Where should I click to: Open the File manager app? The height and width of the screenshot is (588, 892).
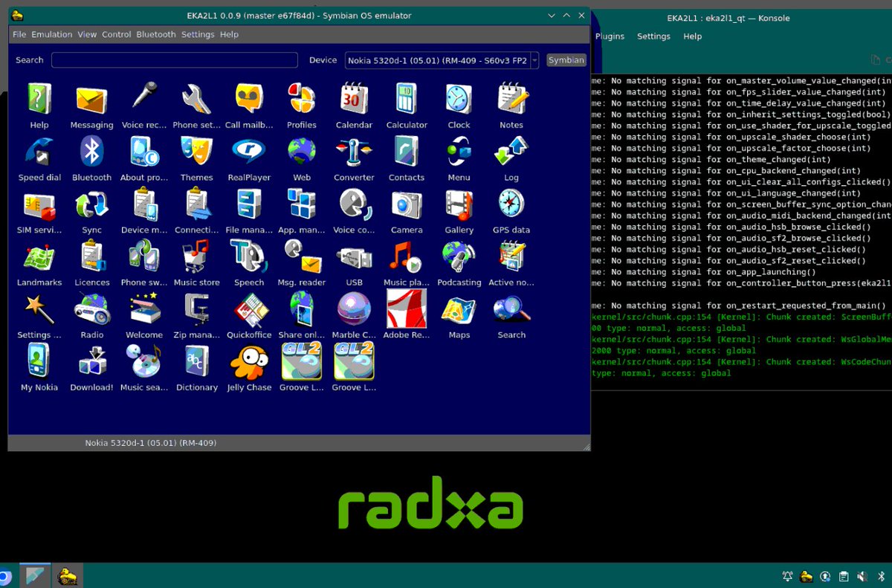(x=249, y=204)
